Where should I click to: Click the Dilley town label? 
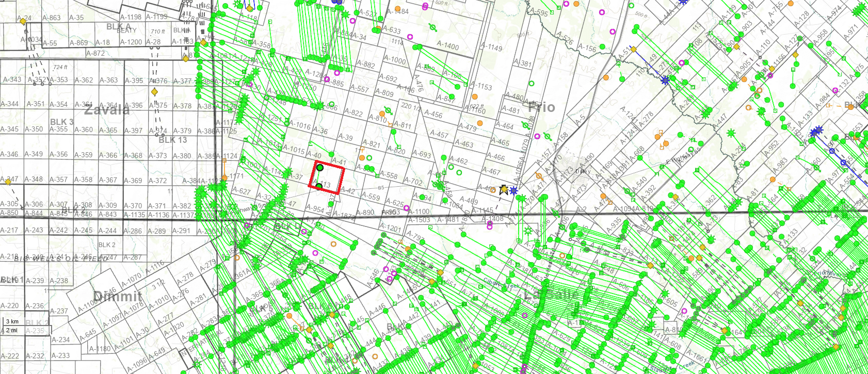(x=583, y=171)
